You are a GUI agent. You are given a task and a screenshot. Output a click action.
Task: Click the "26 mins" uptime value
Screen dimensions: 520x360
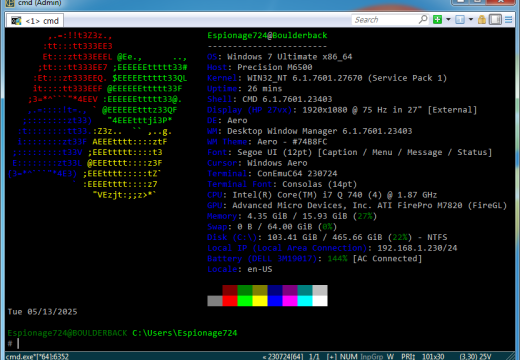pyautogui.click(x=265, y=89)
